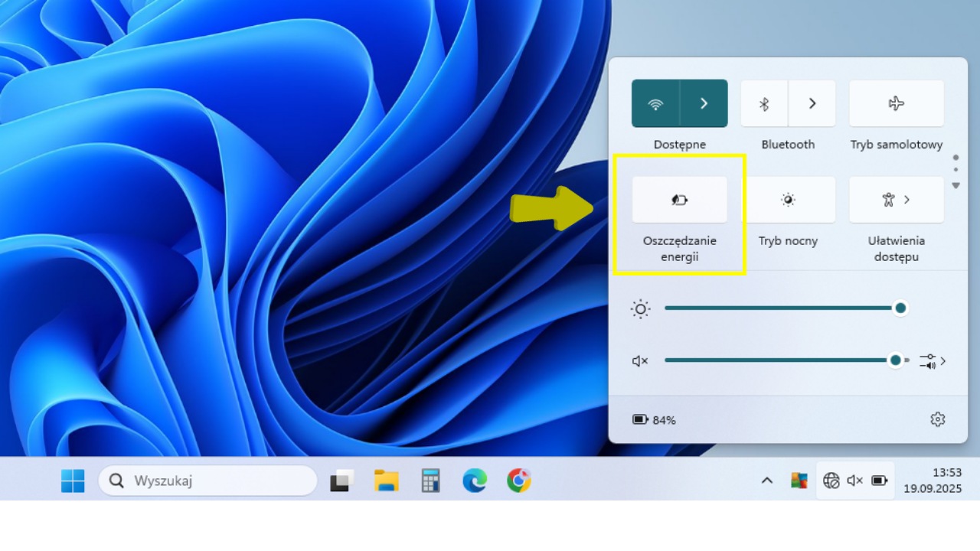Screen dimensions: 980x551
Task: Show hidden tray icons chevron
Action: pos(766,481)
